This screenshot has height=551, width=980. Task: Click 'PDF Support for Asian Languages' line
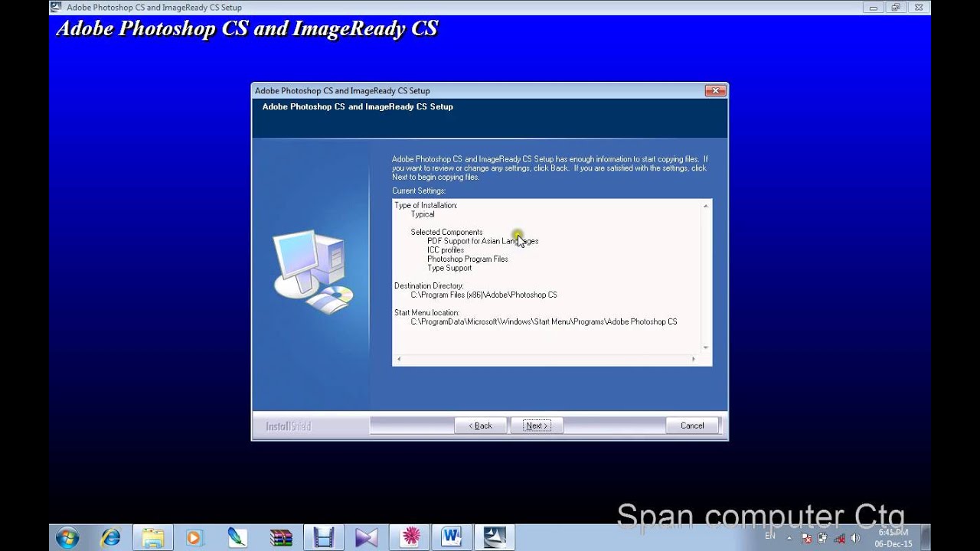pyautogui.click(x=483, y=241)
